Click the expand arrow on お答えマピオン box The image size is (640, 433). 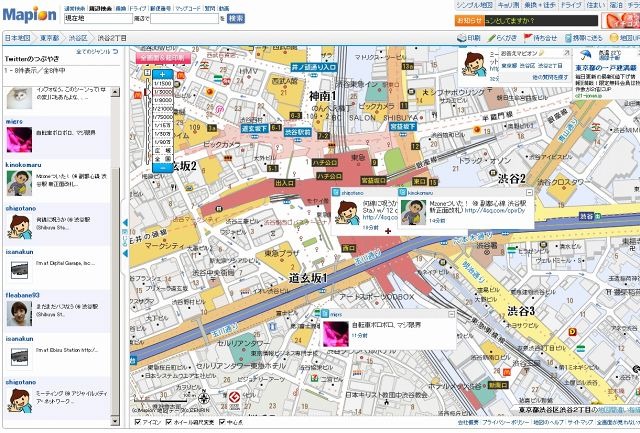567,53
